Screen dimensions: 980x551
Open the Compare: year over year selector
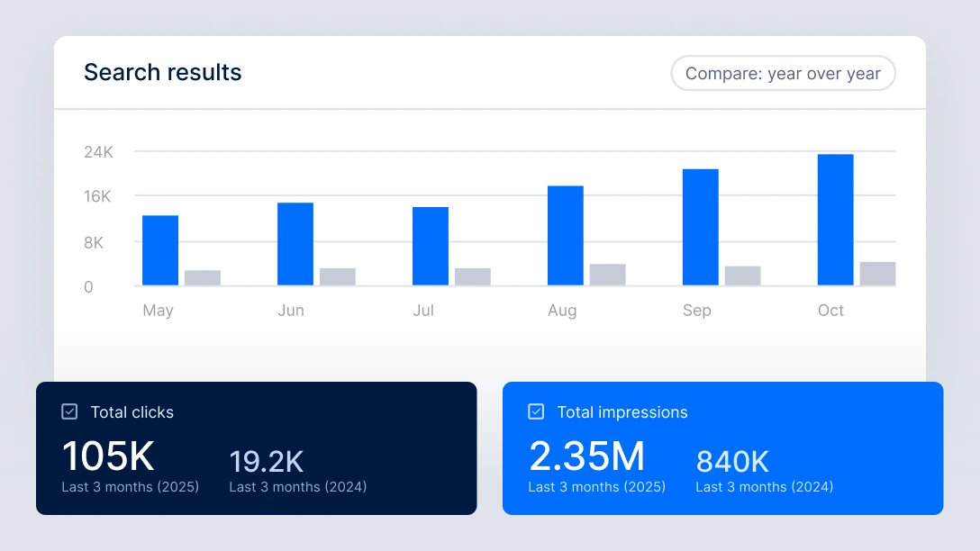783,73
